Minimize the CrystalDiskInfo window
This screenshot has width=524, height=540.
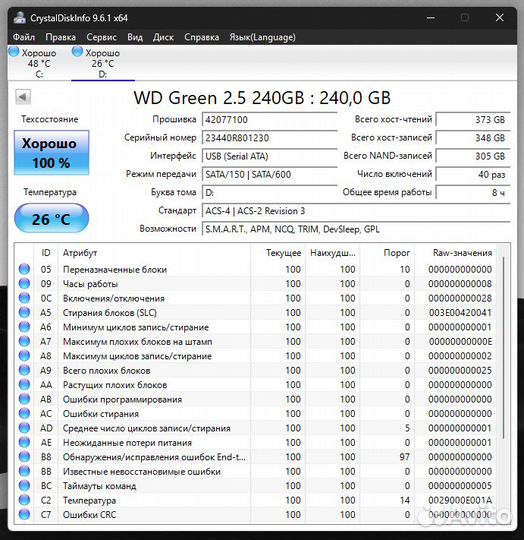click(430, 18)
